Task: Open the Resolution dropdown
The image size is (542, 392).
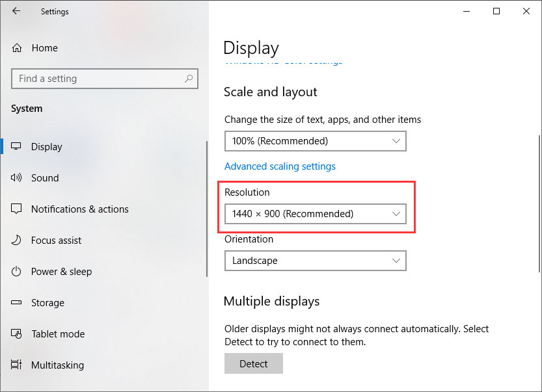Action: (x=315, y=213)
